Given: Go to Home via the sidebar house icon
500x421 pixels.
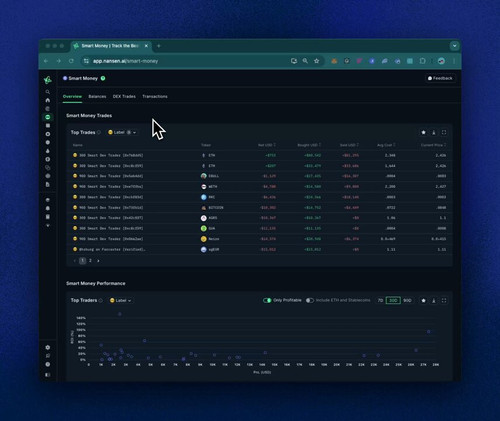Looking at the screenshot, I should [x=48, y=100].
